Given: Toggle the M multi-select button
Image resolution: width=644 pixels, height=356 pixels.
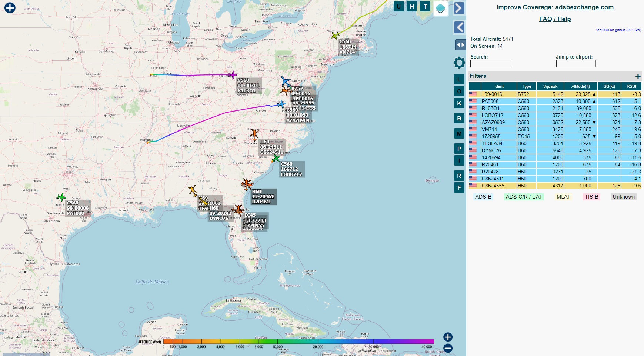Looking at the screenshot, I should tap(459, 133).
